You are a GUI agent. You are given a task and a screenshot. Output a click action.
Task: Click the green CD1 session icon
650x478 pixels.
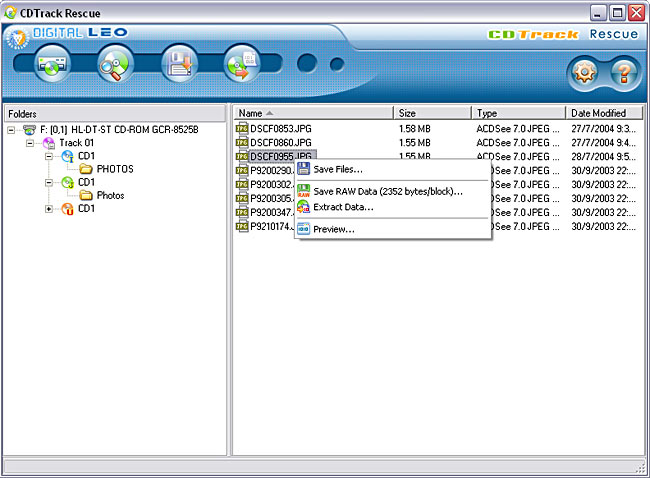tap(68, 182)
